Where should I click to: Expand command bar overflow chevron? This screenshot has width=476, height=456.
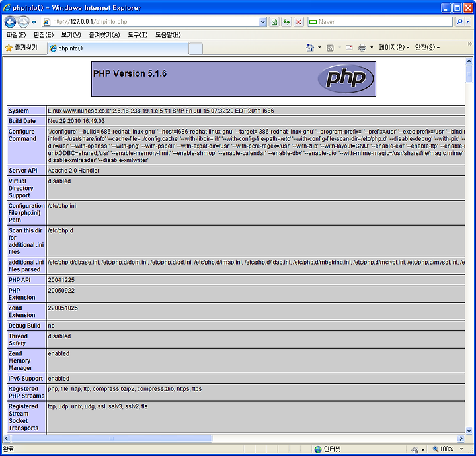point(470,44)
